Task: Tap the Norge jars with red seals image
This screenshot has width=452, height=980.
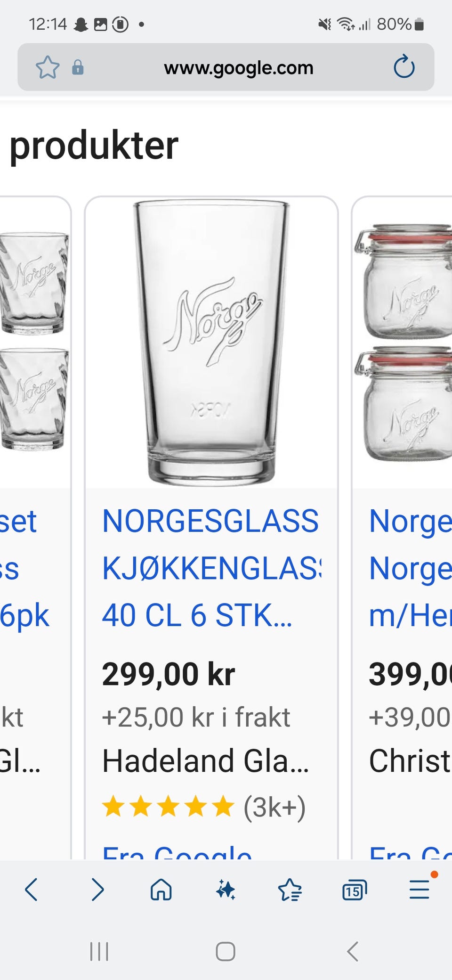Action: click(403, 343)
